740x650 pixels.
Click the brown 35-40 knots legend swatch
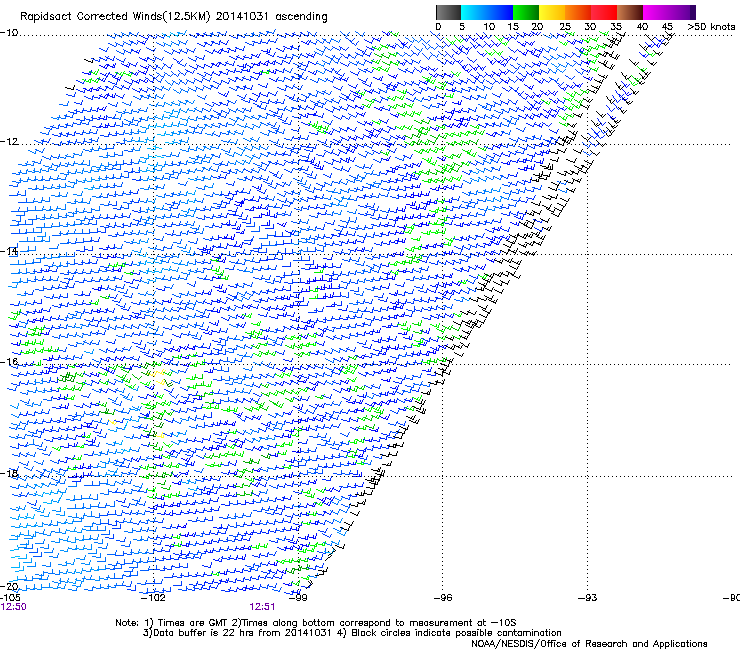(x=630, y=12)
